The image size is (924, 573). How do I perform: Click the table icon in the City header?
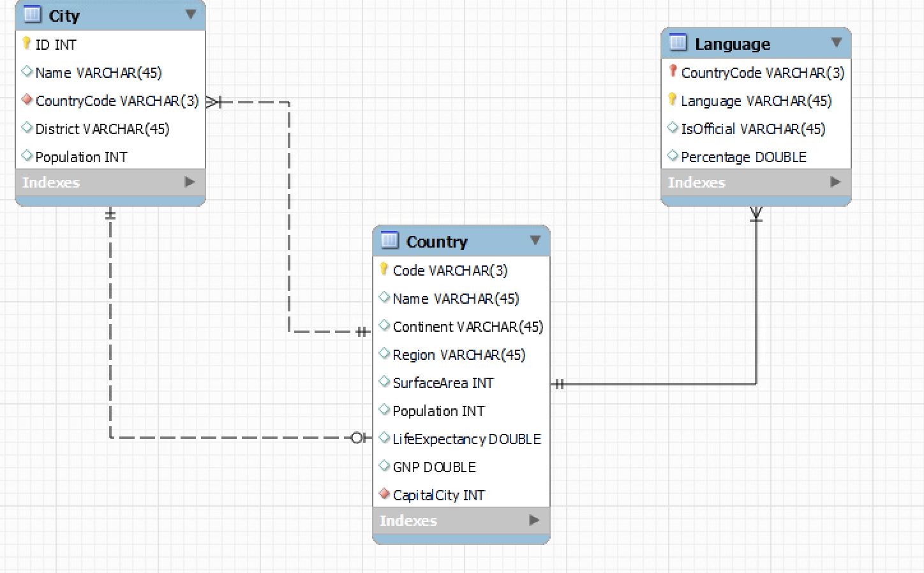pos(31,15)
